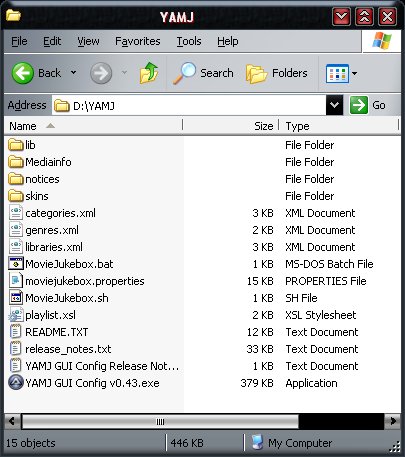Click the release_notes.txt notepad icon

coord(16,349)
